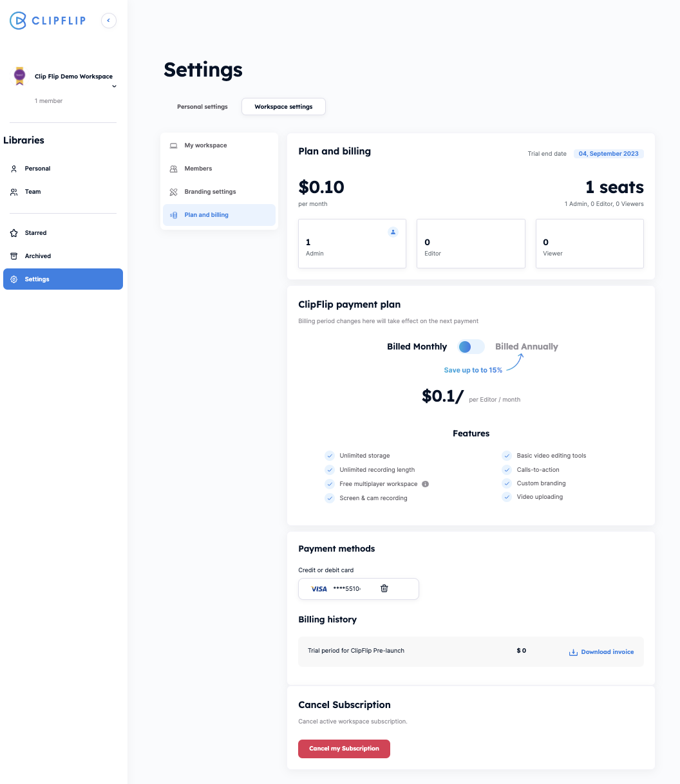Click the card number ****5510 field
This screenshot has width=680, height=784.
[347, 589]
